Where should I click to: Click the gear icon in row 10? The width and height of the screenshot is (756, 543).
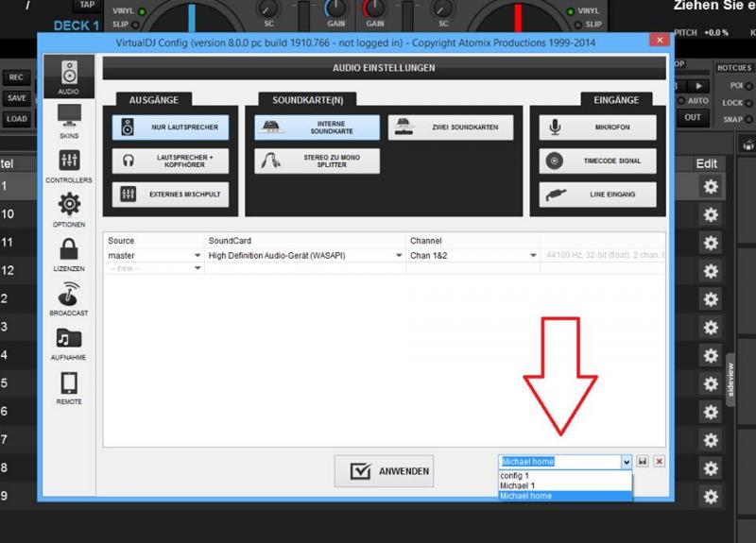pos(711,214)
